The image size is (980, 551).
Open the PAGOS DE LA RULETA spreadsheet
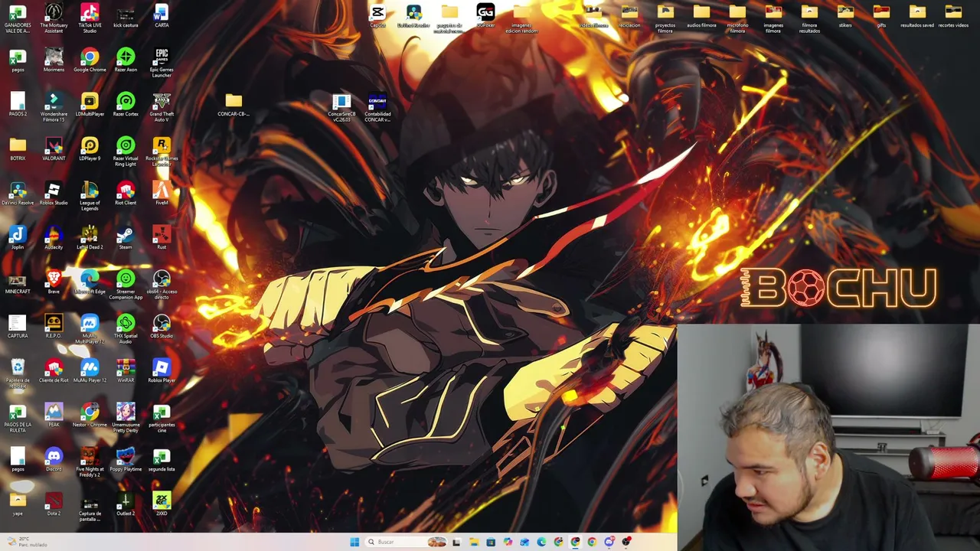coord(18,418)
